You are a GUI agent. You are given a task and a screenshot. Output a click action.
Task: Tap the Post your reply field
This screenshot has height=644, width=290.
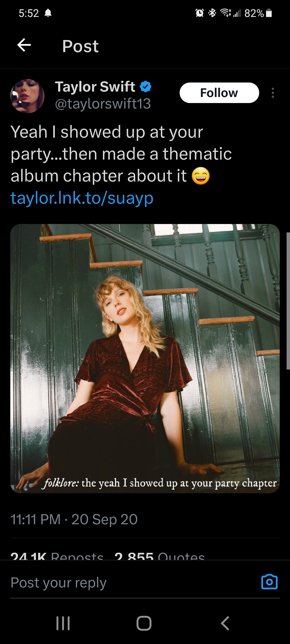pos(125,582)
